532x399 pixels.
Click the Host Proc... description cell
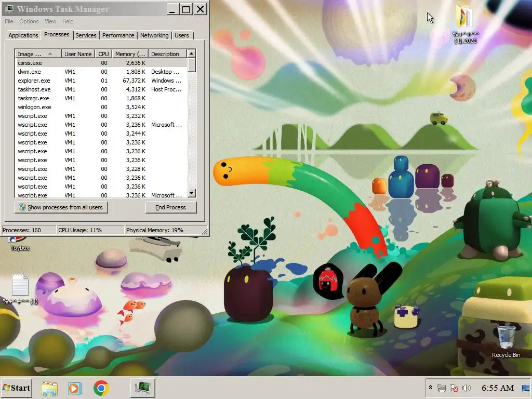[166, 89]
